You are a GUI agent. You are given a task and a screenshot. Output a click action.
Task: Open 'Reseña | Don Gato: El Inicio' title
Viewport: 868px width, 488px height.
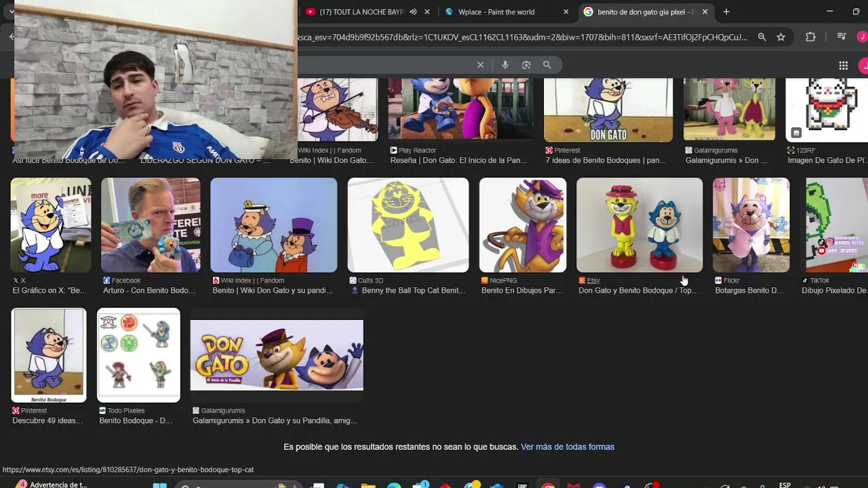(458, 160)
